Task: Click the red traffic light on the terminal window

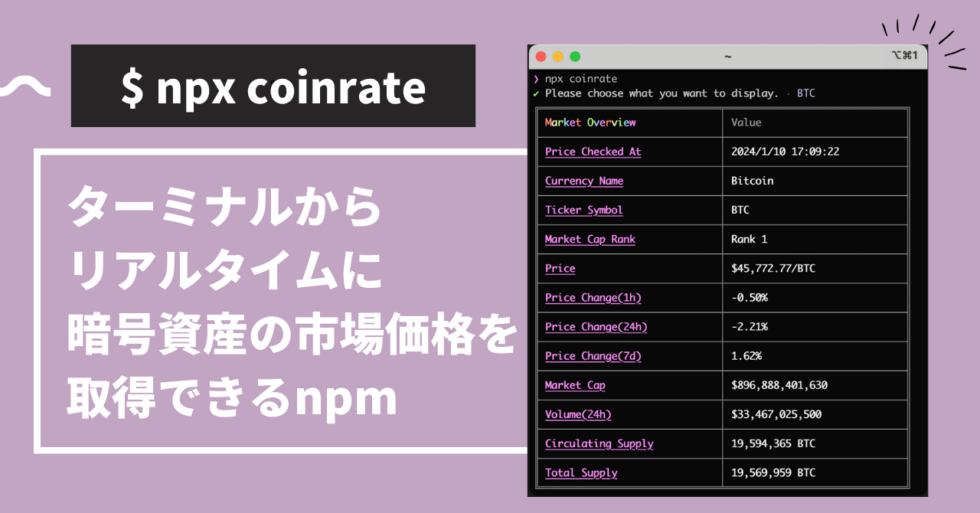Action: 541,57
